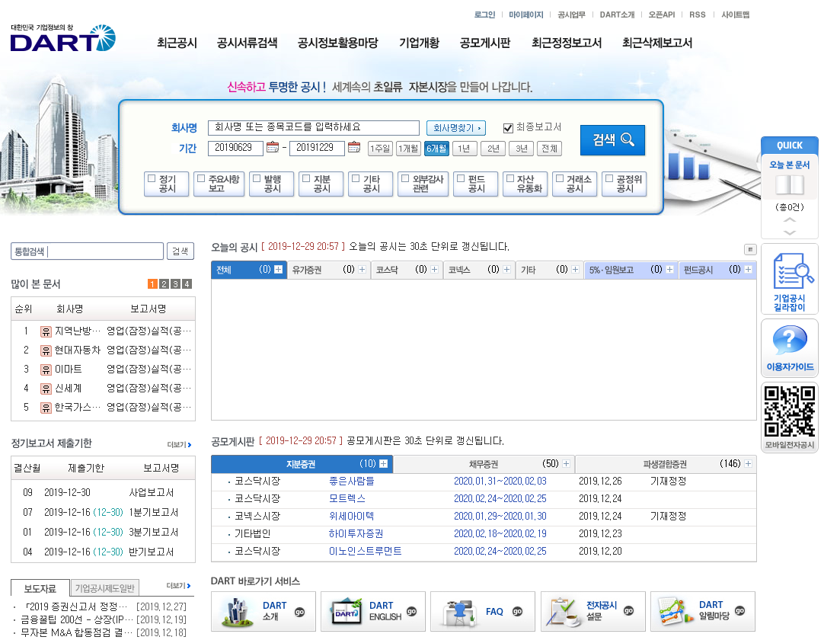The height and width of the screenshot is (640, 840).
Task: Select the 전체 period button
Action: click(549, 149)
